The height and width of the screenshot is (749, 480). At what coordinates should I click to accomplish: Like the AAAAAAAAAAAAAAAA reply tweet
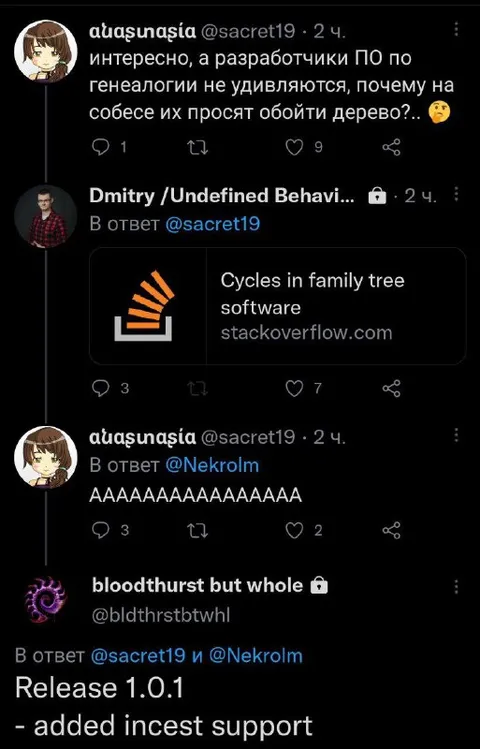pyautogui.click(x=294, y=531)
